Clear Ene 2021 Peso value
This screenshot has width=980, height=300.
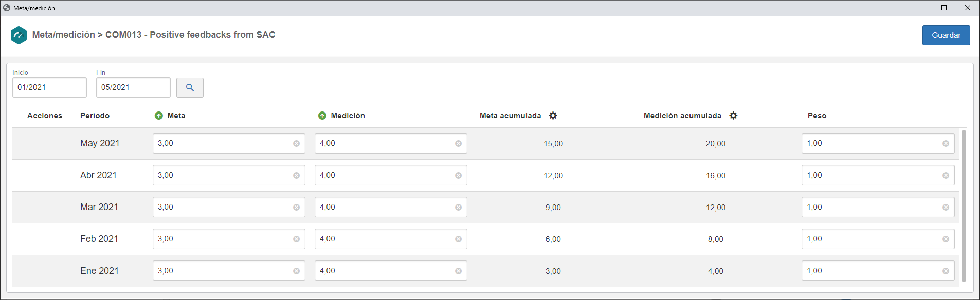point(946,271)
